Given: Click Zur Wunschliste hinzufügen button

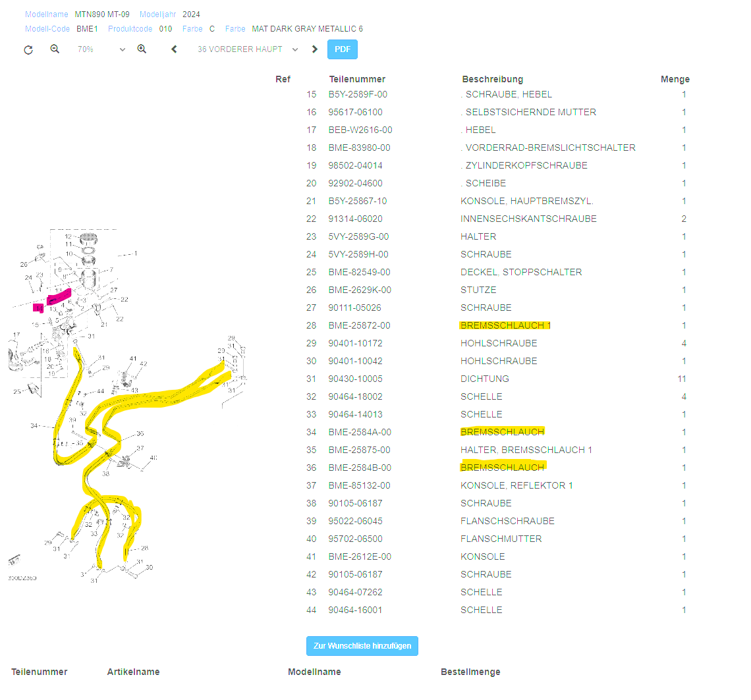Looking at the screenshot, I should click(362, 646).
